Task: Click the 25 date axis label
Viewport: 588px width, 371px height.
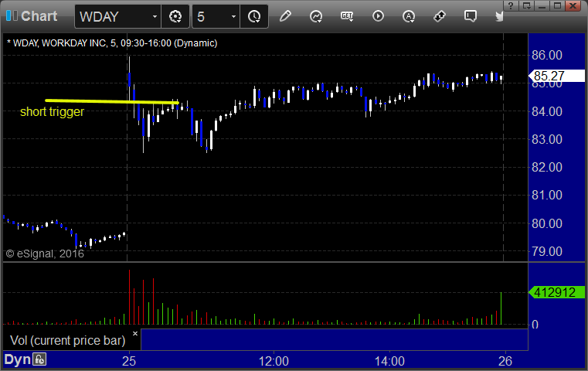Action: click(129, 361)
